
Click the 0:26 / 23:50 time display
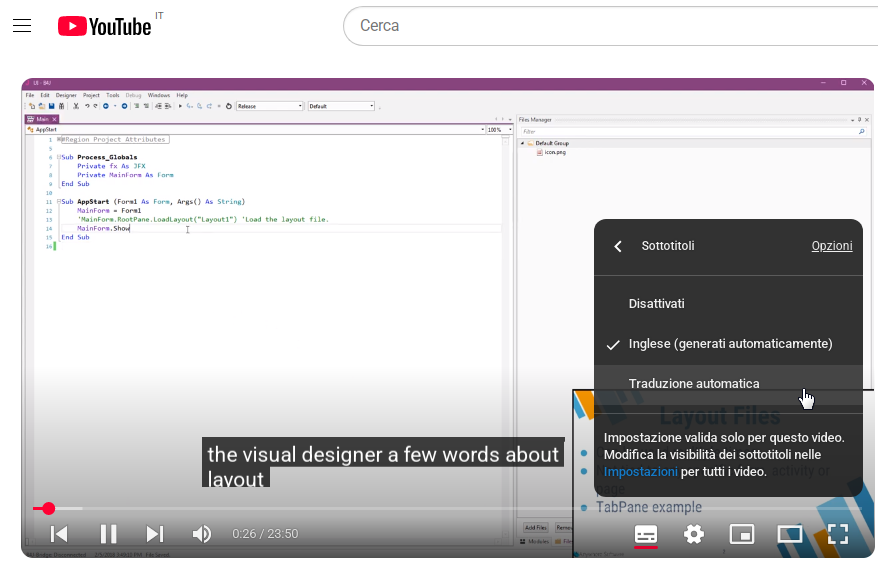pos(265,534)
